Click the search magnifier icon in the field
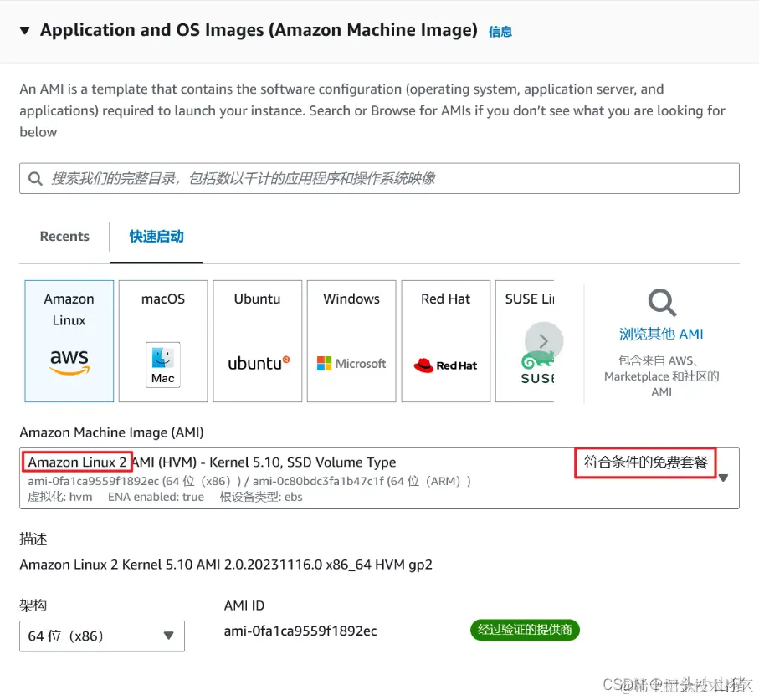 pos(35,178)
